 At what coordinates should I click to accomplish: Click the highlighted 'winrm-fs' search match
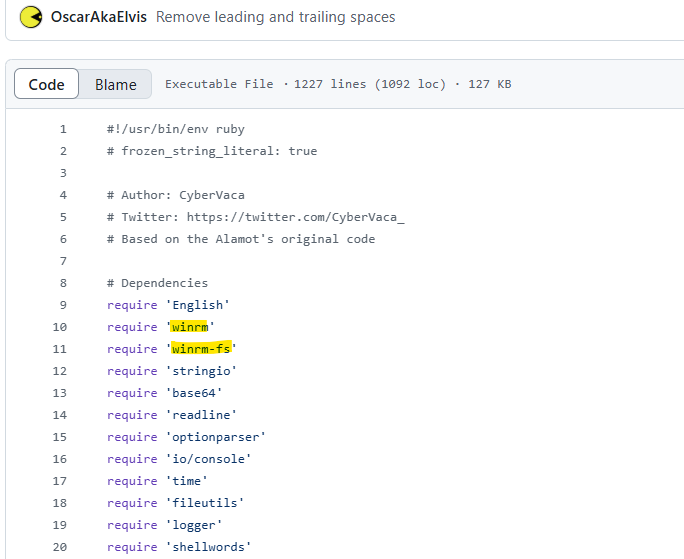click(x=200, y=349)
